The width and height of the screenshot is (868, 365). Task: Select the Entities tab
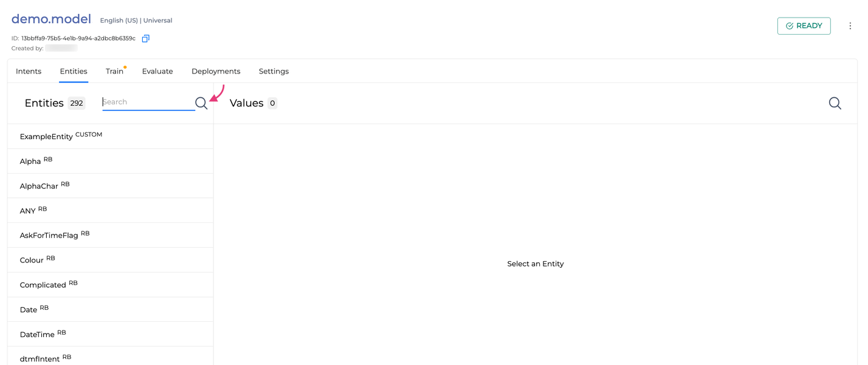(x=74, y=71)
